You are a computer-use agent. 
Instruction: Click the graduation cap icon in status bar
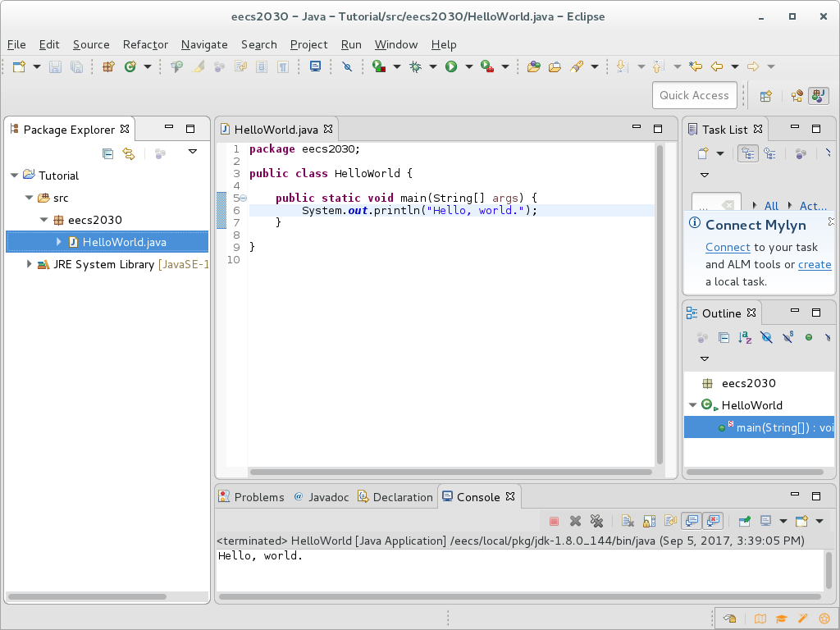coord(781,619)
